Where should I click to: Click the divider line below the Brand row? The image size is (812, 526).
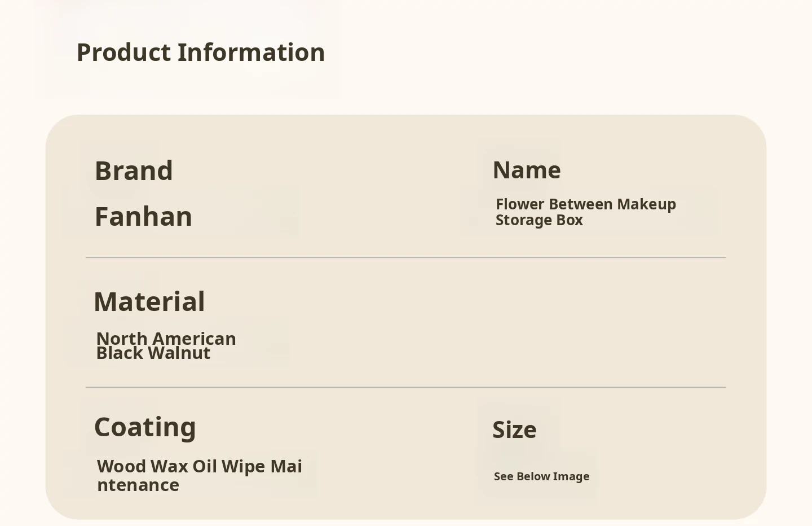pyautogui.click(x=406, y=257)
